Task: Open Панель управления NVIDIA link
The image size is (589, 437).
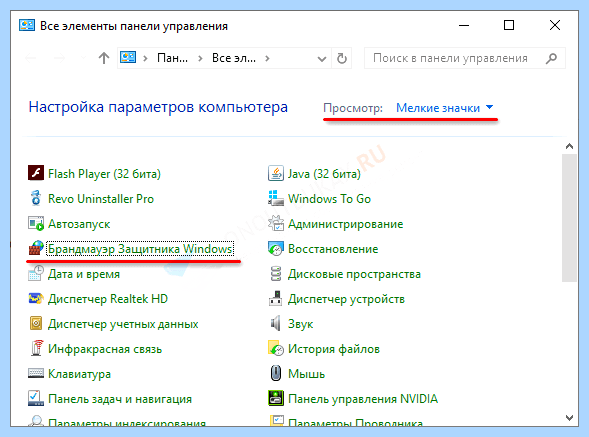Action: 363,399
